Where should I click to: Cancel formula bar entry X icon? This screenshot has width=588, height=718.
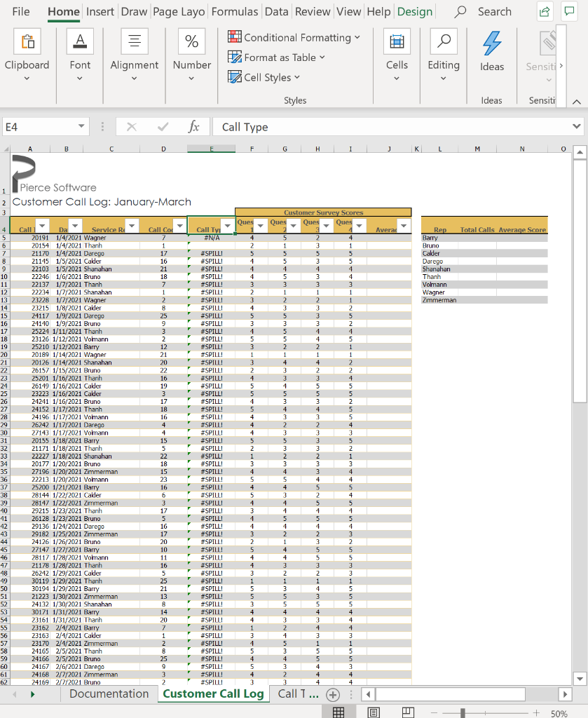click(131, 127)
